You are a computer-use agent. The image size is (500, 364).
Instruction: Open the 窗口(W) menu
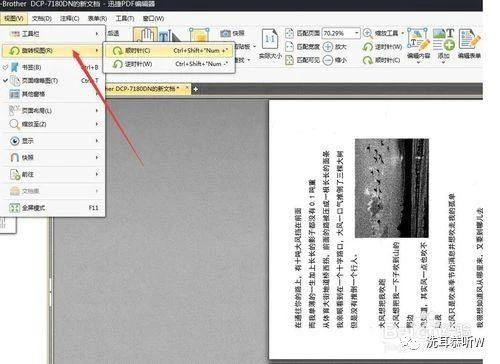(153, 18)
